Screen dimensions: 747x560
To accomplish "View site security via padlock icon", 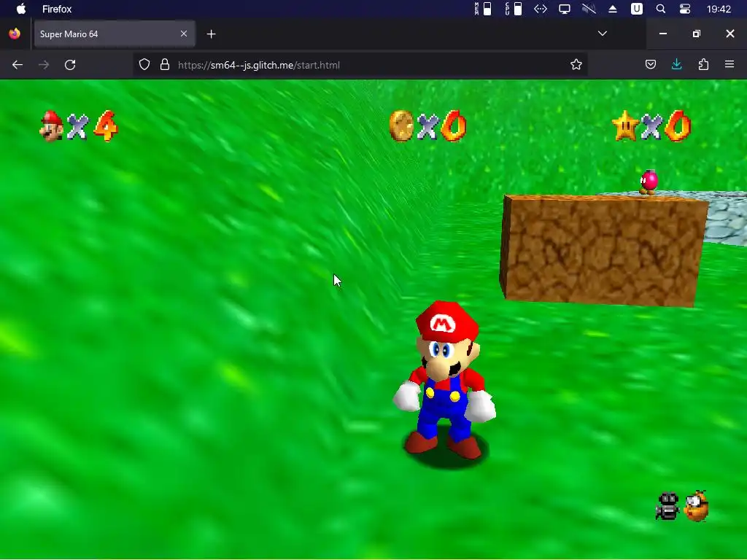I will 165,65.
